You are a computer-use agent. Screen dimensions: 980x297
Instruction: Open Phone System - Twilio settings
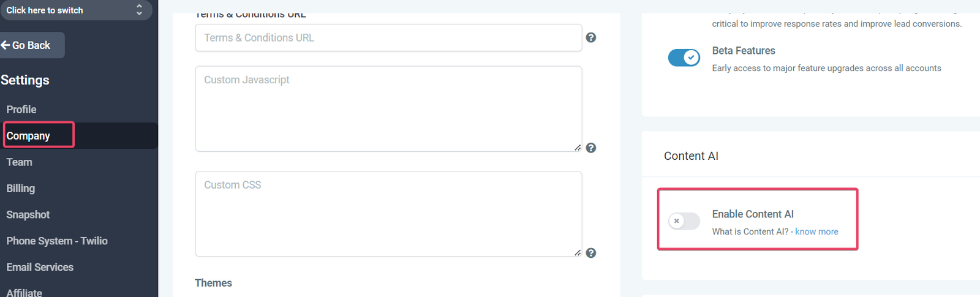(57, 241)
